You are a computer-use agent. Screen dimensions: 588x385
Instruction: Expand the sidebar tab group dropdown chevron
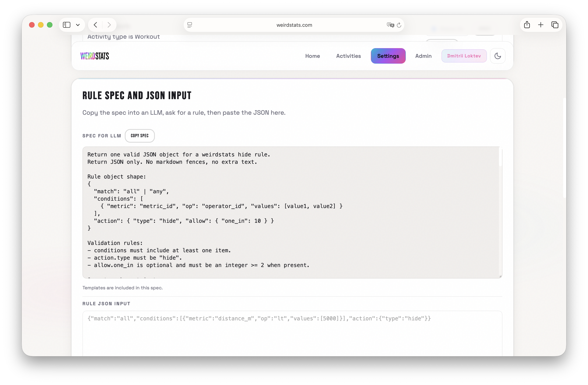click(x=78, y=25)
